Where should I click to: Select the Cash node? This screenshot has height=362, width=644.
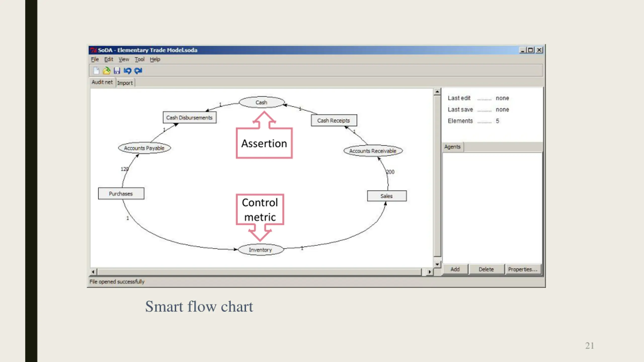coord(262,103)
